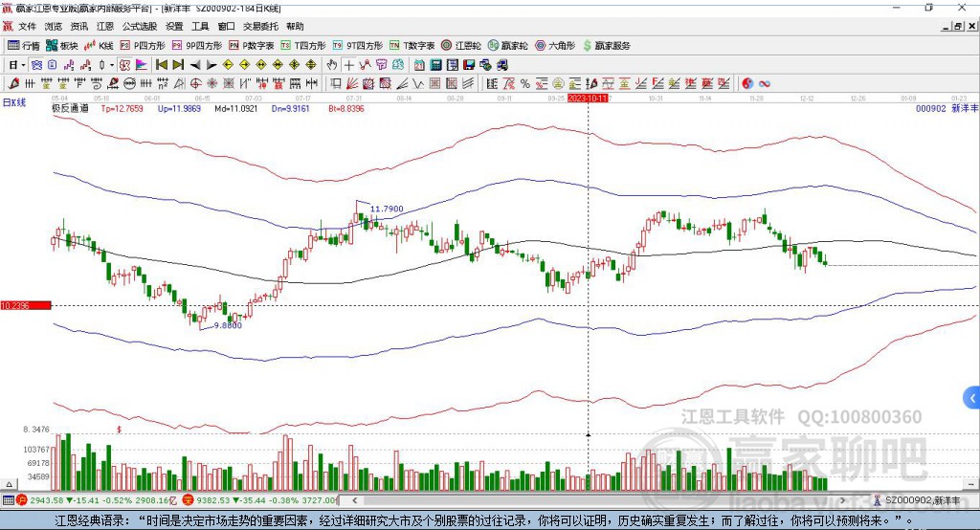The height and width of the screenshot is (530, 980).
Task: Open the 9P四方形 tool
Action: point(197,46)
